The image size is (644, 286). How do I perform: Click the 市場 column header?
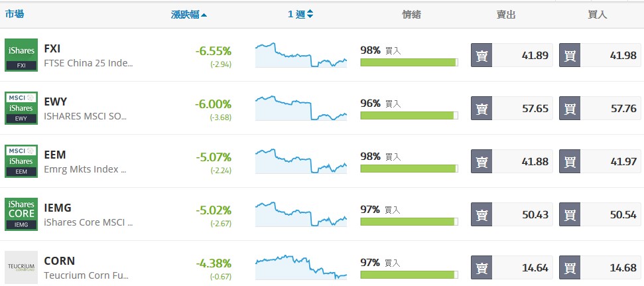(15, 14)
